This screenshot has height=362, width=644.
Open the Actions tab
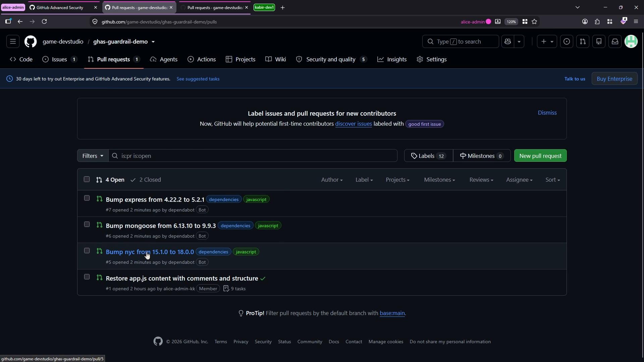coord(202,59)
